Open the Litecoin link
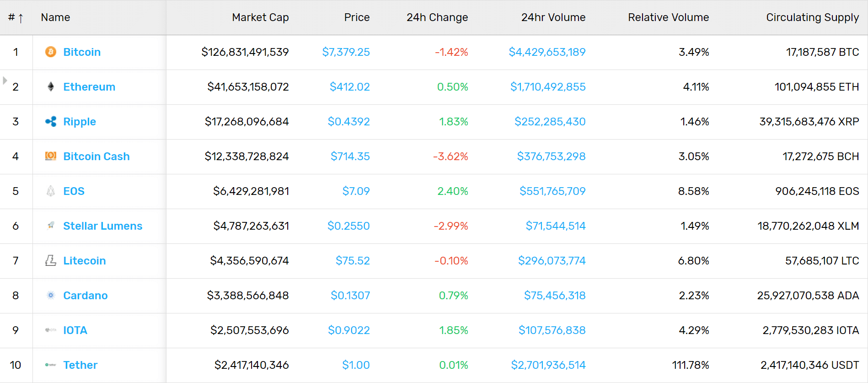868x383 pixels. [x=85, y=261]
